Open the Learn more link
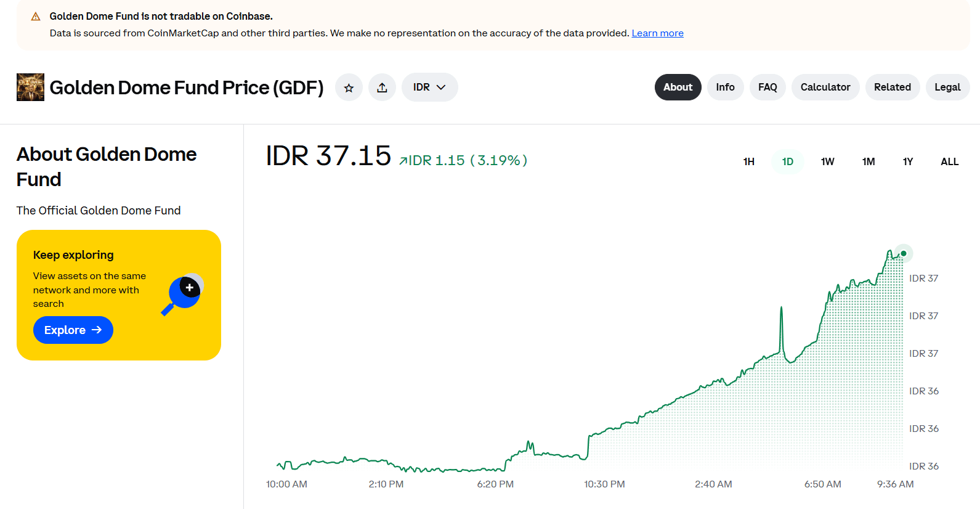 [x=657, y=33]
